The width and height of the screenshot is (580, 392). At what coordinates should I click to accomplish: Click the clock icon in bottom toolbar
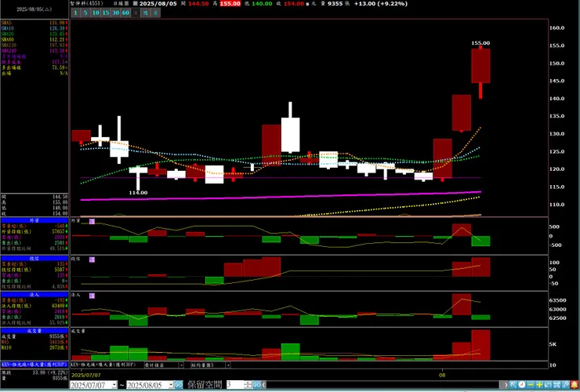(522, 385)
